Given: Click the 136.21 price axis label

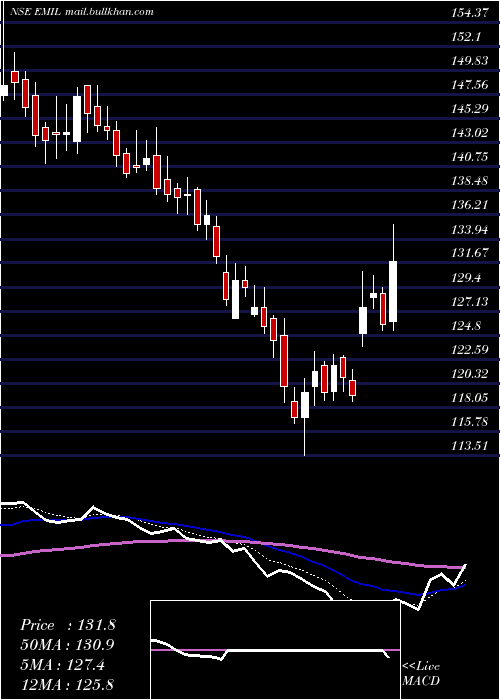Looking at the screenshot, I should (469, 205).
